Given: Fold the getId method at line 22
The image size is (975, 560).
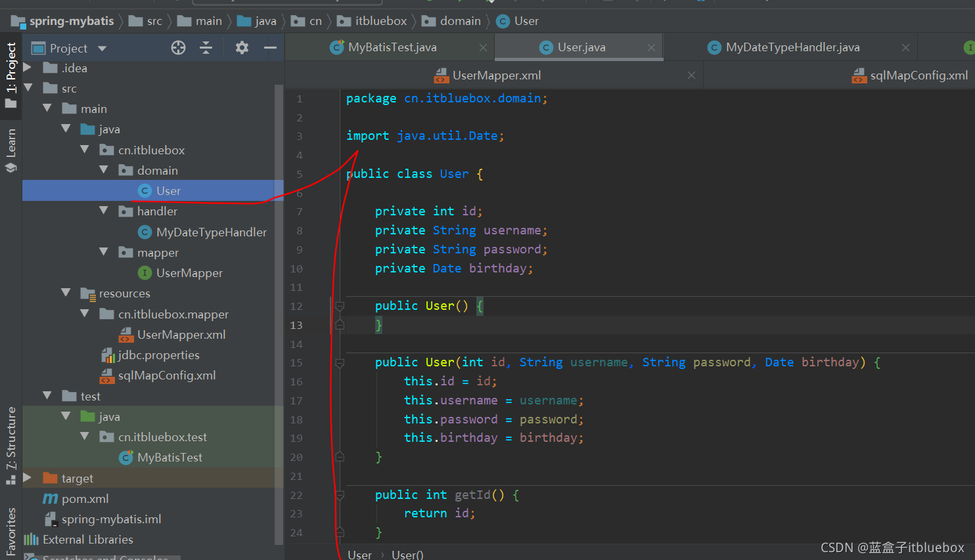Looking at the screenshot, I should tap(340, 495).
